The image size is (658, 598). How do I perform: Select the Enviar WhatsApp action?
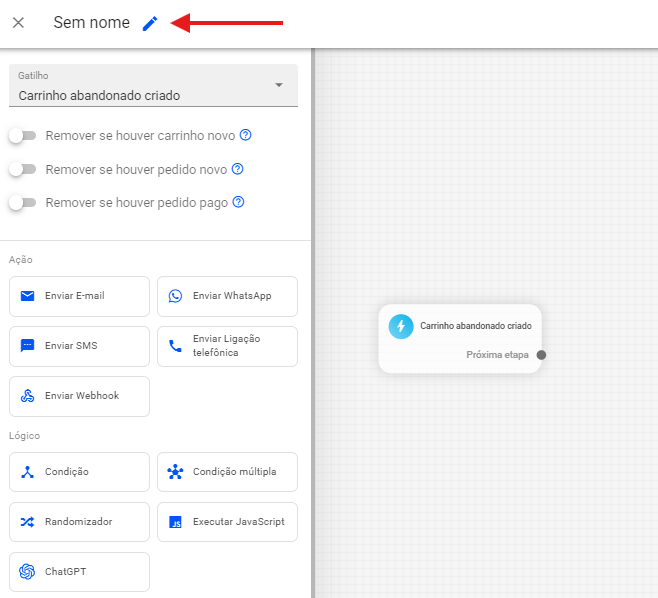click(227, 296)
